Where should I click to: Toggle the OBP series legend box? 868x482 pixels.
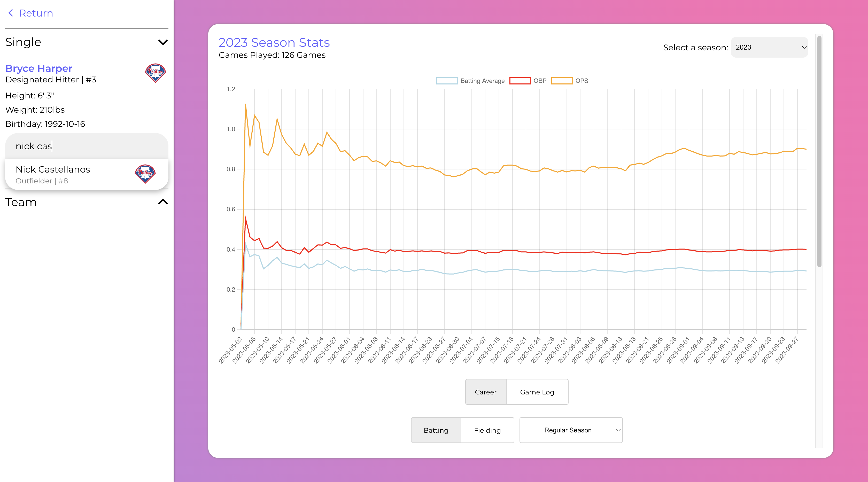[520, 81]
